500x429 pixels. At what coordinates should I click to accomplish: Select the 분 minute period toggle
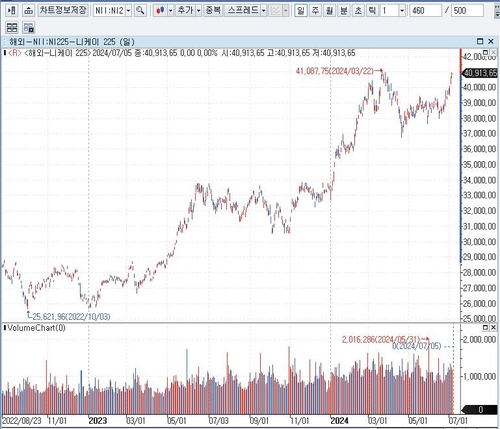pos(344,11)
